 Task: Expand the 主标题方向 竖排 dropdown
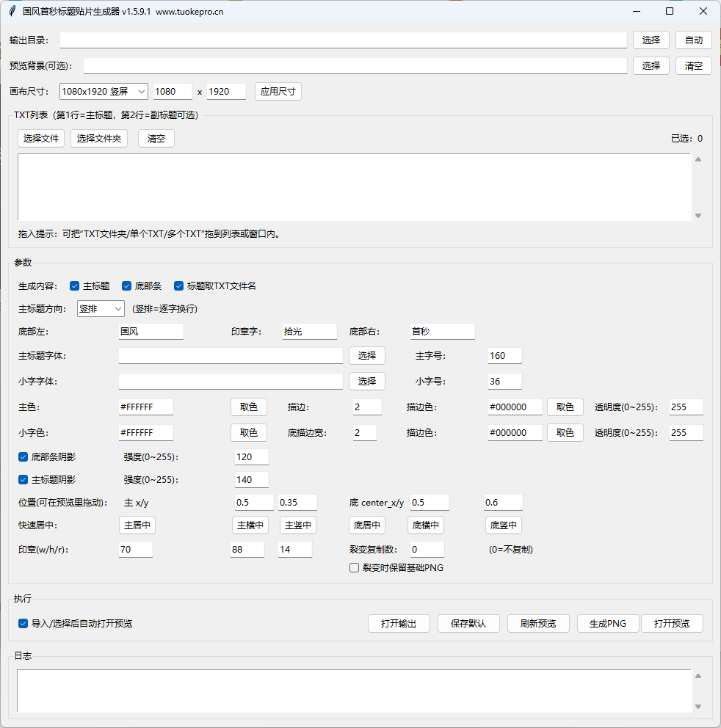(101, 309)
